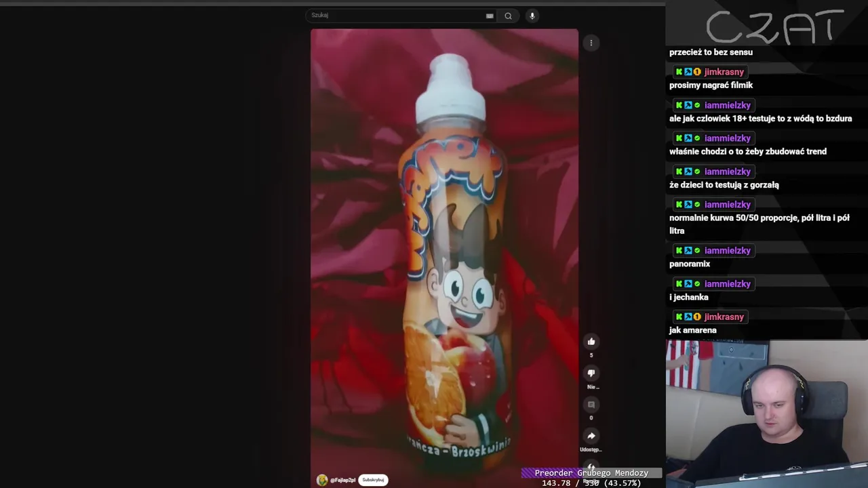Screen dimensions: 868x488
Task: Click chat message 'przecież to bez sensu'
Action: click(711, 52)
